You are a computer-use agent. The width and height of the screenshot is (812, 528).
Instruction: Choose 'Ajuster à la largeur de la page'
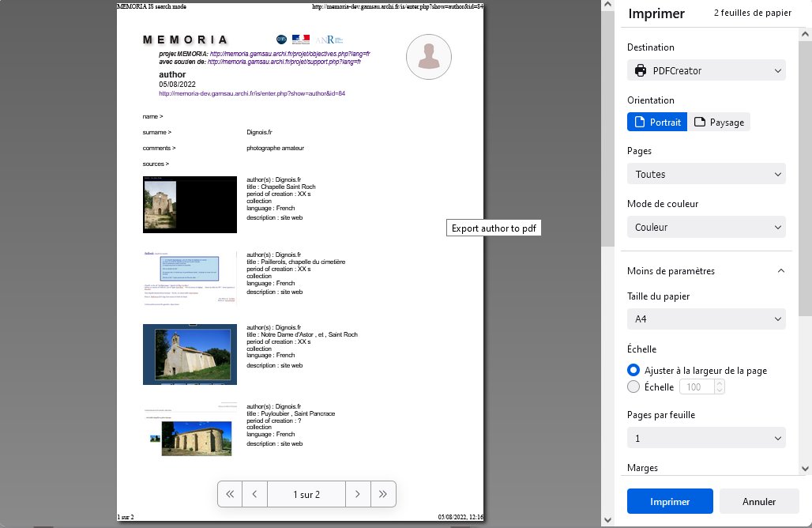pyautogui.click(x=633, y=370)
